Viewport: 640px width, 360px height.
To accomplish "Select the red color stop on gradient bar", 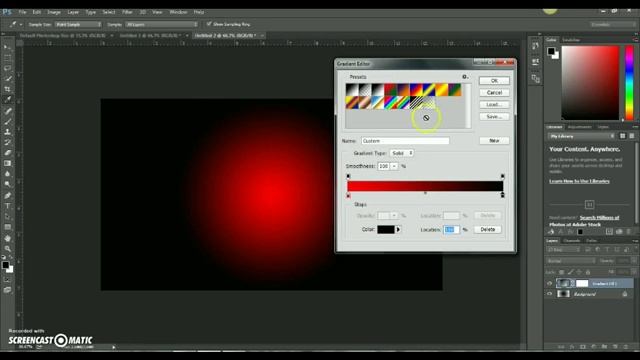I will (x=348, y=196).
